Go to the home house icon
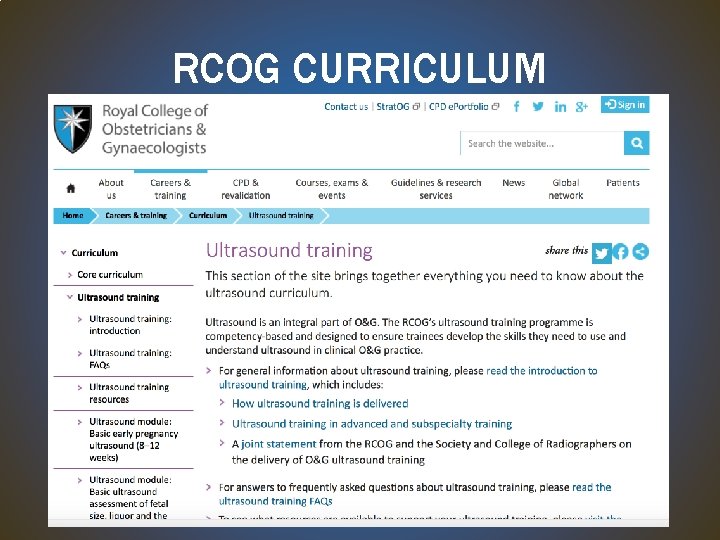 pyautogui.click(x=71, y=188)
